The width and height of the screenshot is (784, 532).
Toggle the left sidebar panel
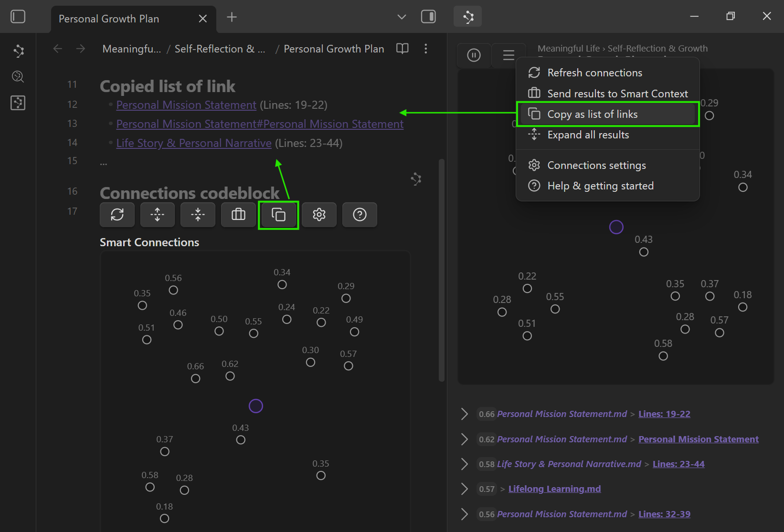[18, 17]
